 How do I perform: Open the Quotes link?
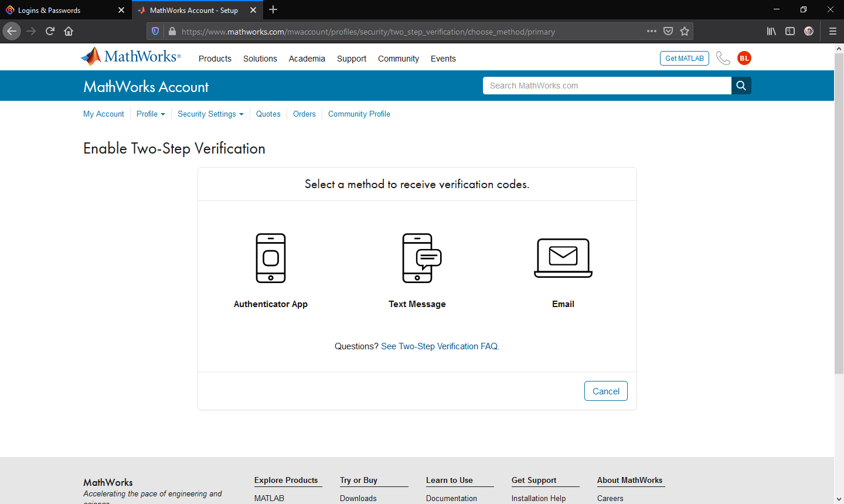coord(268,114)
